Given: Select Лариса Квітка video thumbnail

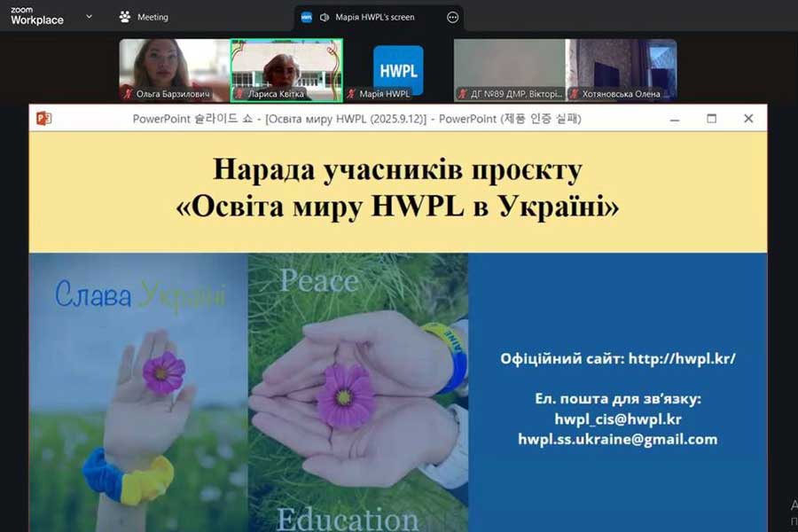Looking at the screenshot, I should coord(286,70).
